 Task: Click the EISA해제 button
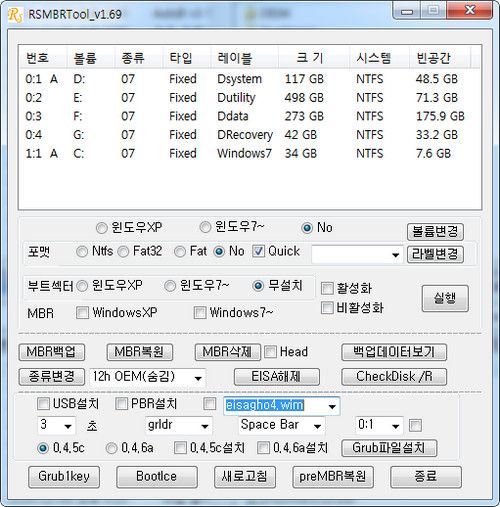(x=277, y=377)
